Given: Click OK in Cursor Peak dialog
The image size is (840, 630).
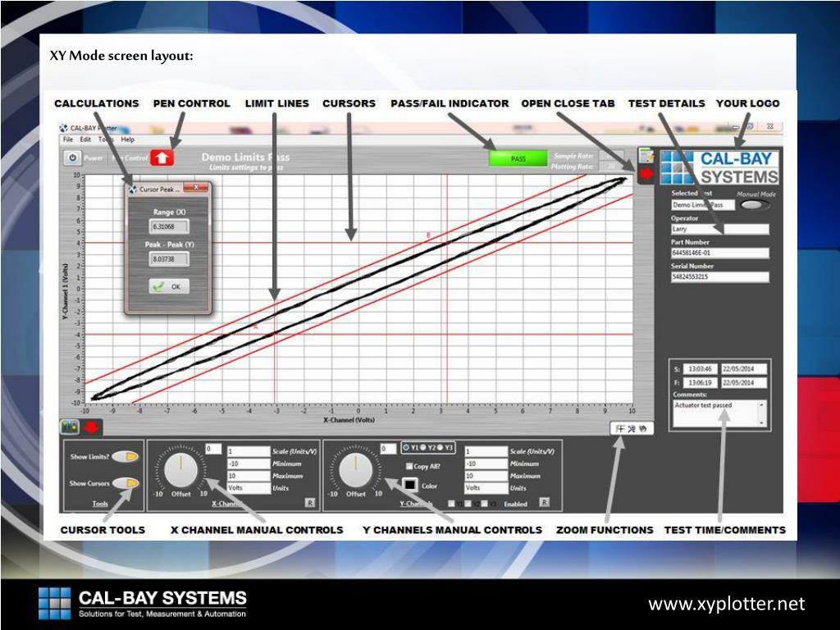Looking at the screenshot, I should (x=169, y=286).
